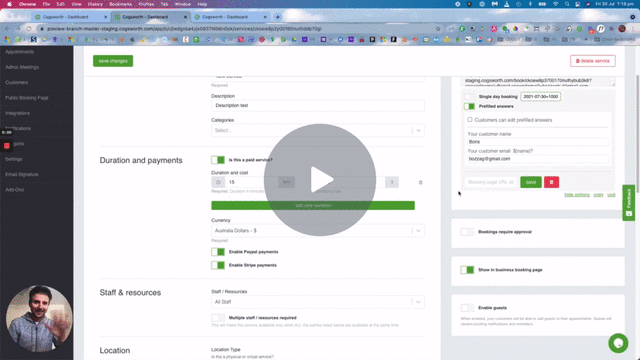The height and width of the screenshot is (360, 640).
Task: Click the copy link
Action: (x=598, y=195)
